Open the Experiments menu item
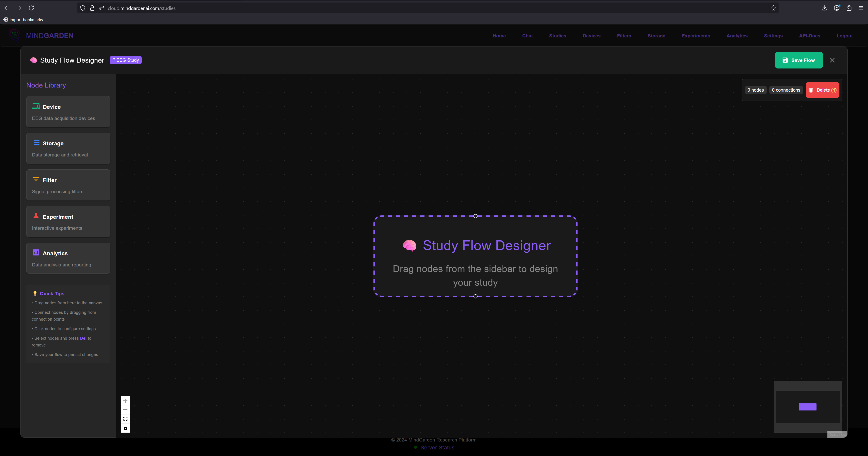Screen dimensions: 868x456 coord(695,36)
